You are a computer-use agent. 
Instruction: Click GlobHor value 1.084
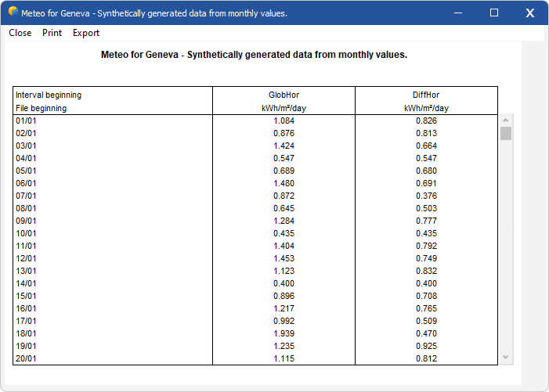tap(284, 120)
